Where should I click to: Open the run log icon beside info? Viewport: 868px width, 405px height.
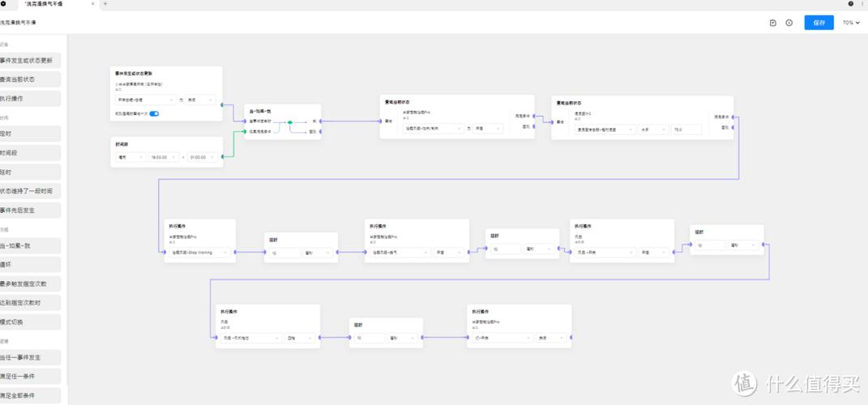tap(773, 23)
